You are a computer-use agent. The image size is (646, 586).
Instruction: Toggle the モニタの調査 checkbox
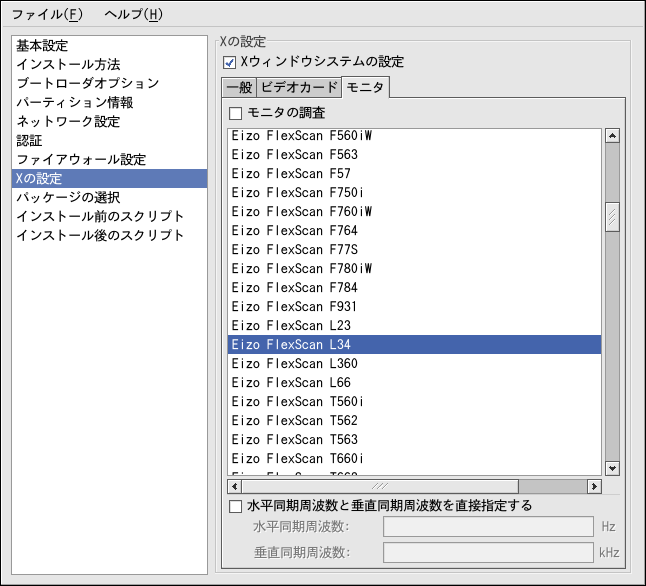(236, 113)
